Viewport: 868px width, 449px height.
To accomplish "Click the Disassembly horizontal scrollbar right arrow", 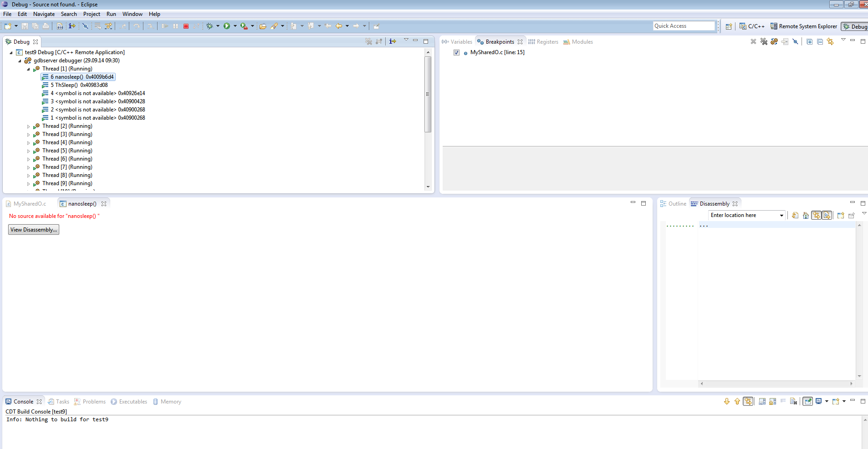I will click(x=851, y=383).
